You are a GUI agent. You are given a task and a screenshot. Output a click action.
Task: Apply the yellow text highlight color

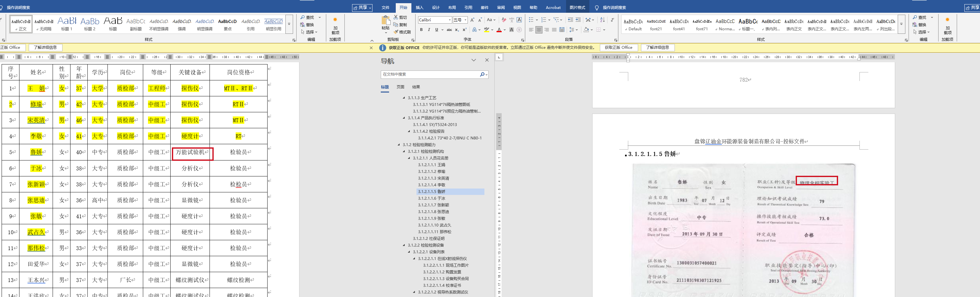coord(486,30)
